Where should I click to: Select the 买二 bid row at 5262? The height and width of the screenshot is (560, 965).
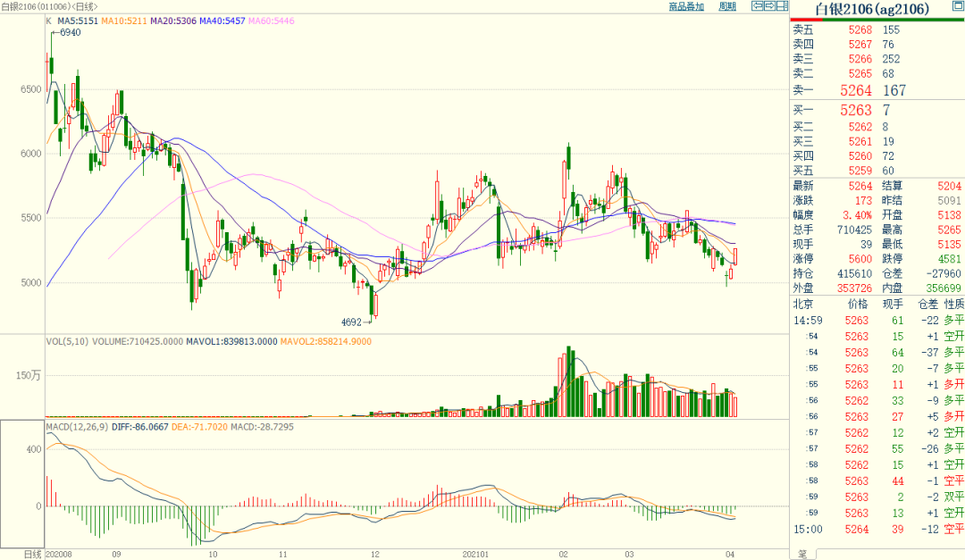pos(877,127)
